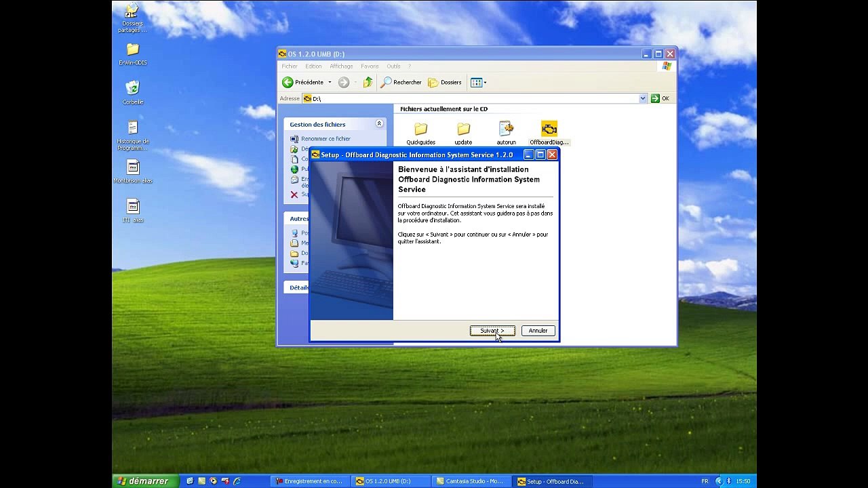868x488 pixels.
Task: Minimize the Setup wizard window
Action: 529,155
